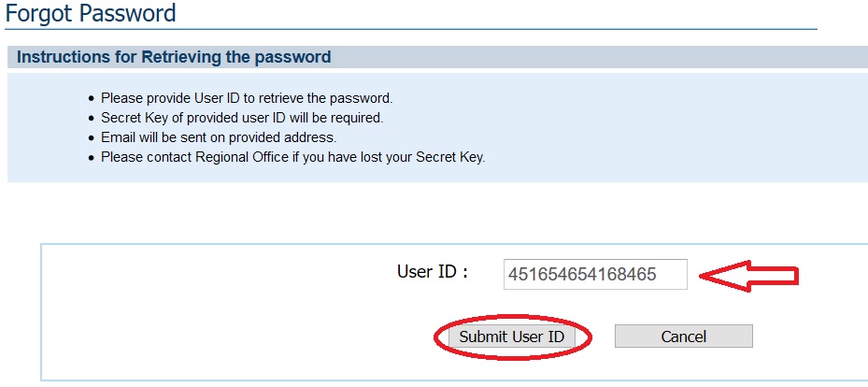The height and width of the screenshot is (387, 868).
Task: Click the "Instructions for Retrieving the password" header
Action: coord(174,57)
